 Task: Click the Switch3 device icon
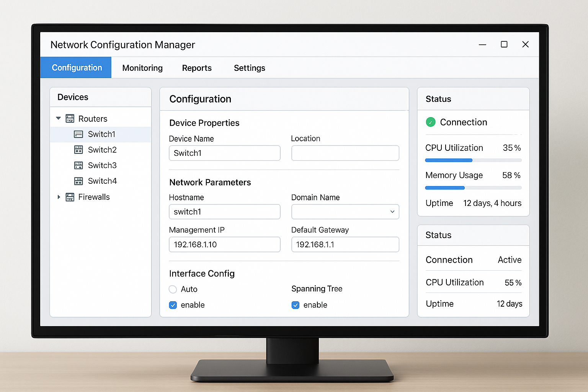(x=79, y=165)
